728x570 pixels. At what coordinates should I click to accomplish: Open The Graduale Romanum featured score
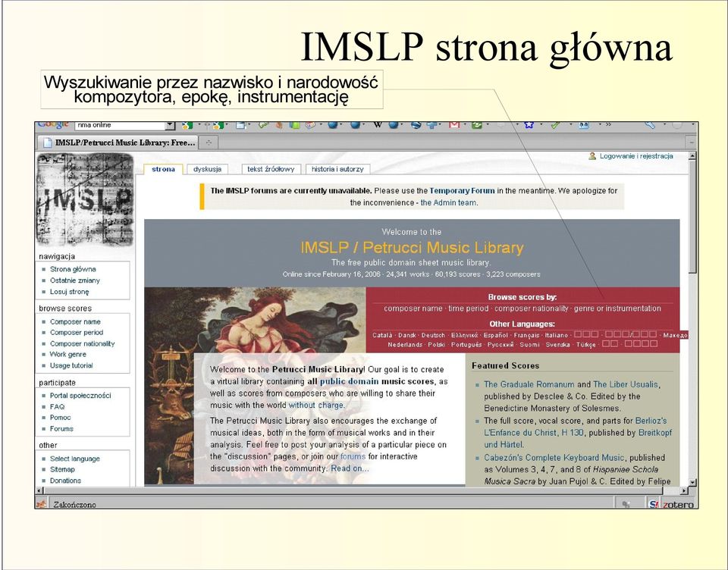[x=529, y=384]
